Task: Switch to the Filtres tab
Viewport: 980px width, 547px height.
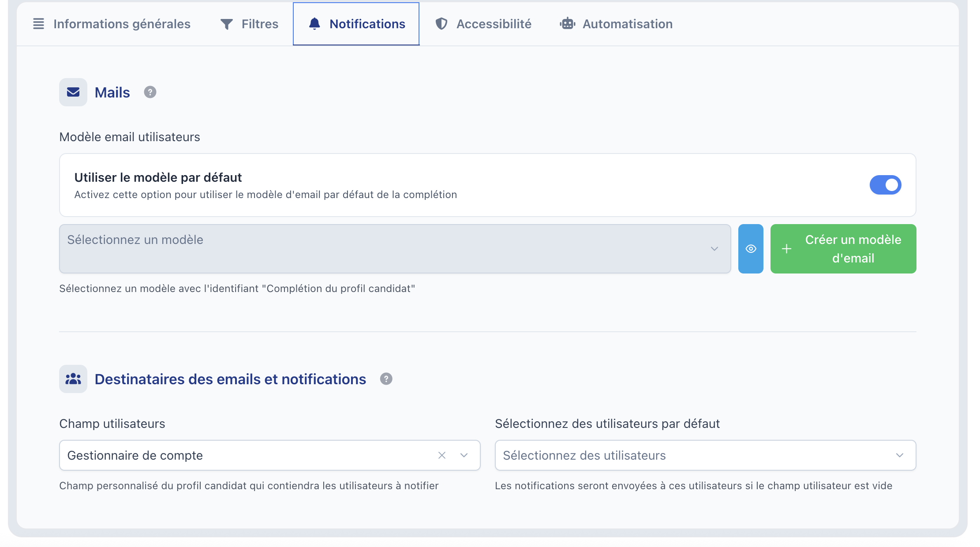Action: 249,24
